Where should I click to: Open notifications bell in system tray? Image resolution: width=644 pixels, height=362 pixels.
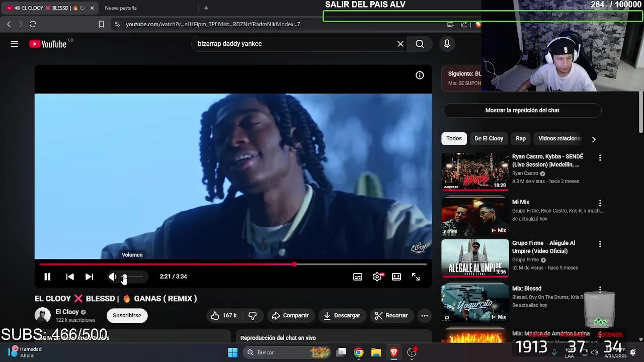(x=633, y=352)
